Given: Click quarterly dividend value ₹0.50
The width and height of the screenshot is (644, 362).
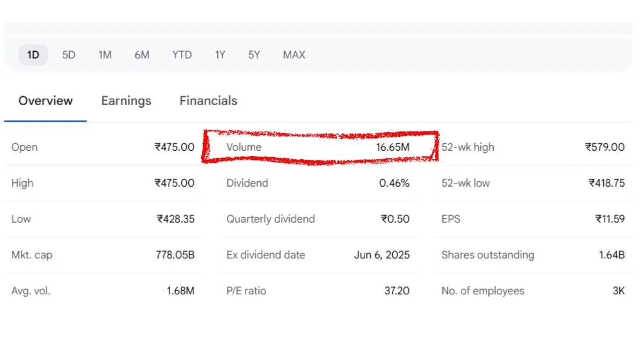Looking at the screenshot, I should (x=396, y=219).
